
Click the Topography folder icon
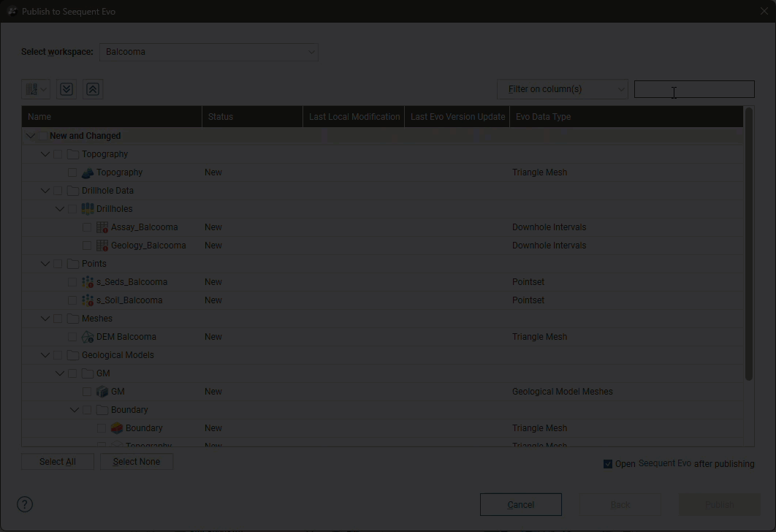(73, 154)
